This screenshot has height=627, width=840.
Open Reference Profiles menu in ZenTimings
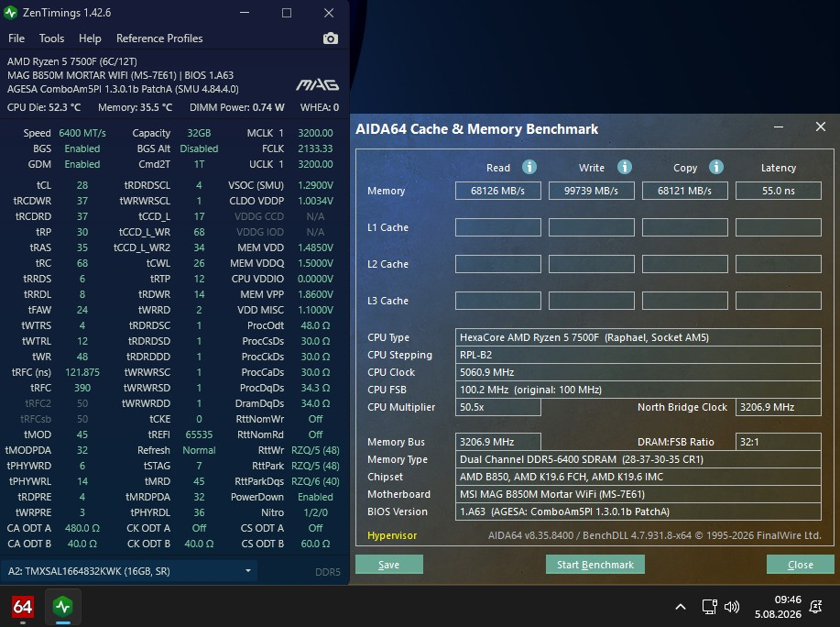[x=159, y=38]
